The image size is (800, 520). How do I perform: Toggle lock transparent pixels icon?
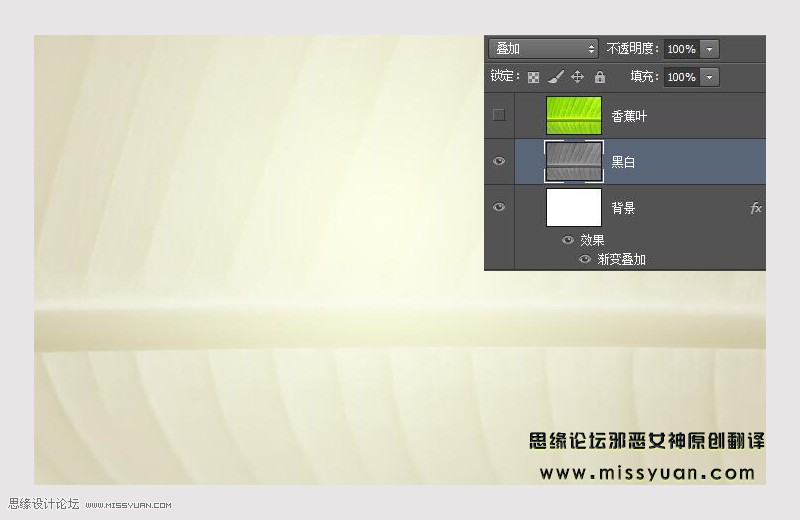(x=533, y=78)
